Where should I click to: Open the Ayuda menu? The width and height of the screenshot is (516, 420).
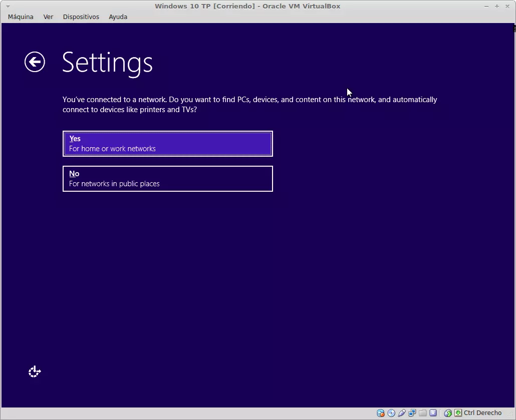118,17
